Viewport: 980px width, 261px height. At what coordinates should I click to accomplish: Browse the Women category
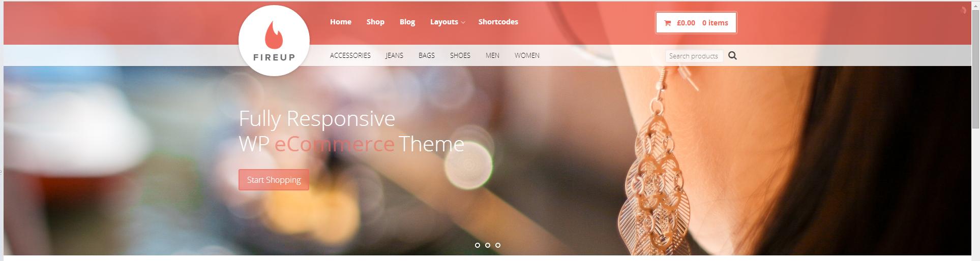(527, 55)
